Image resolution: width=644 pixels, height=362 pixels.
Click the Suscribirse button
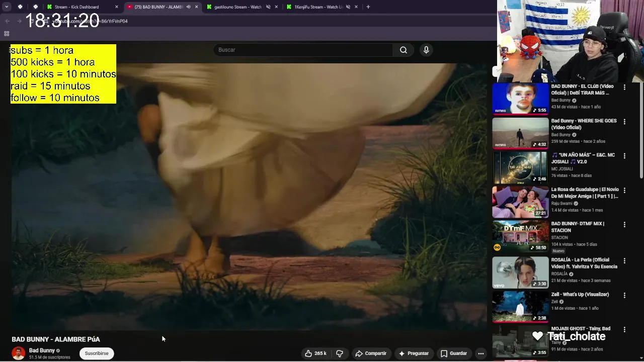[x=97, y=353]
